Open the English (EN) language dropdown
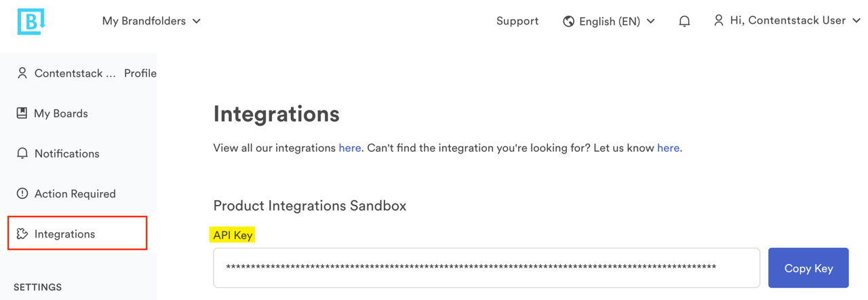 (x=609, y=21)
